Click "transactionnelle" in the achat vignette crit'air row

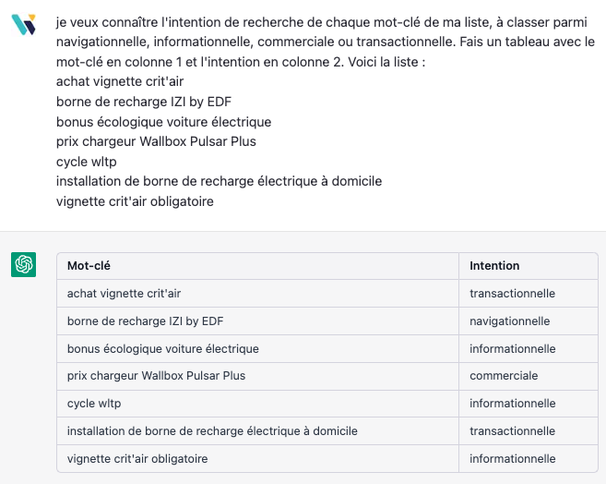coord(512,294)
